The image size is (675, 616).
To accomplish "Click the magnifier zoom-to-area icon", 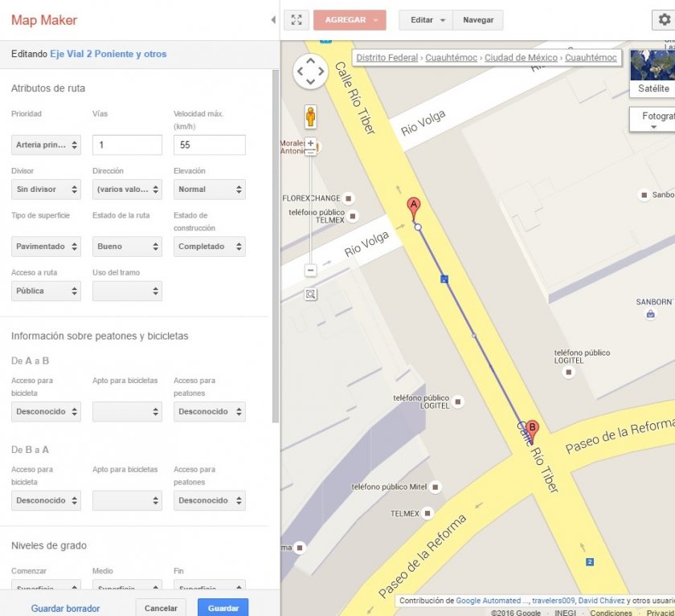I will (310, 295).
